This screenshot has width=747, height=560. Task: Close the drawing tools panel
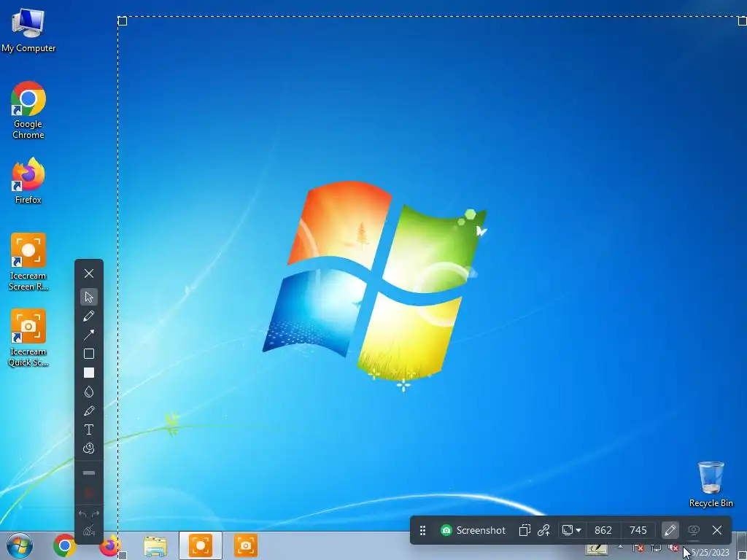tap(88, 273)
